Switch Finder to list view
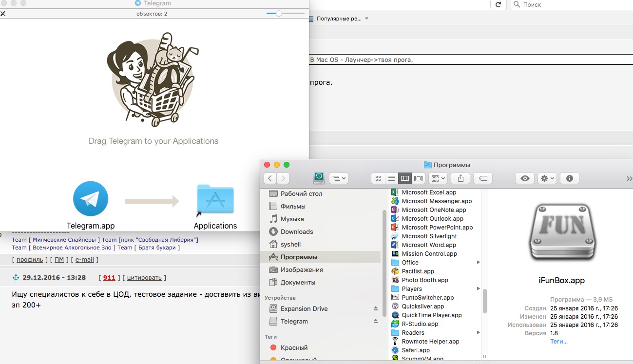The height and width of the screenshot is (364, 633). (391, 178)
